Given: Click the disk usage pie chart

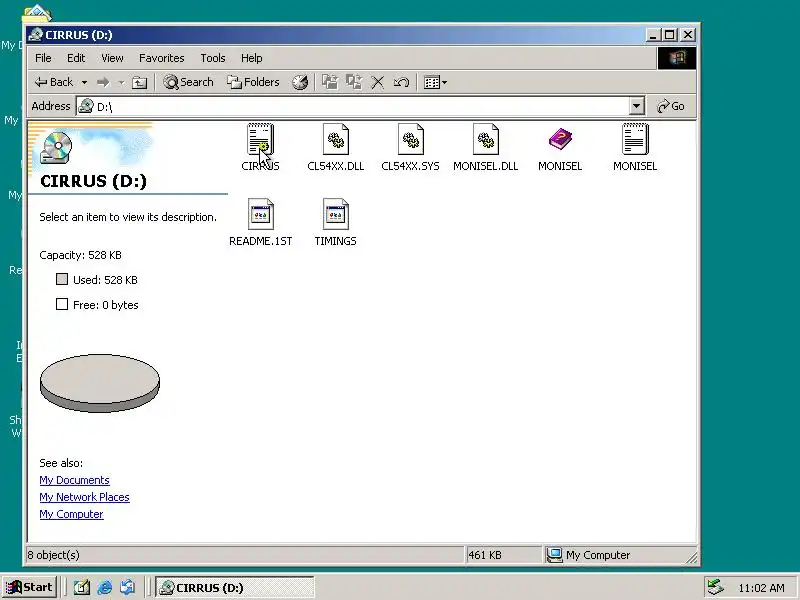Looking at the screenshot, I should (x=100, y=383).
